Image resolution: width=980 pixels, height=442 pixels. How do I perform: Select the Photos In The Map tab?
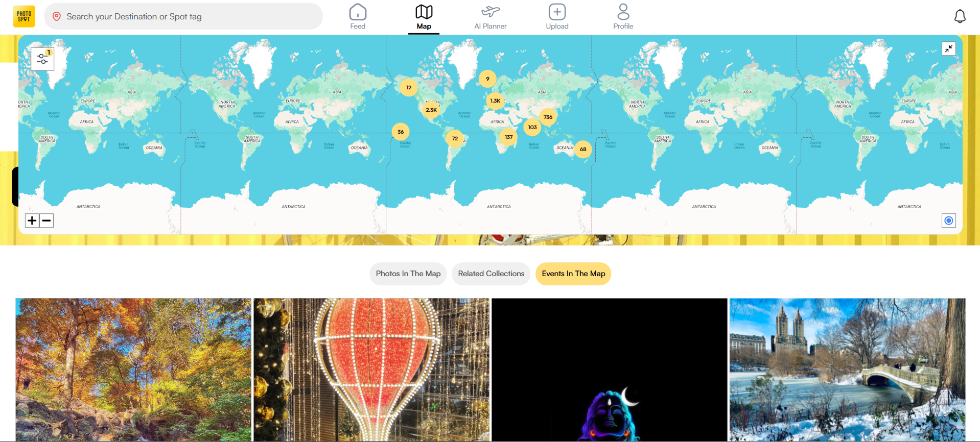click(x=408, y=274)
